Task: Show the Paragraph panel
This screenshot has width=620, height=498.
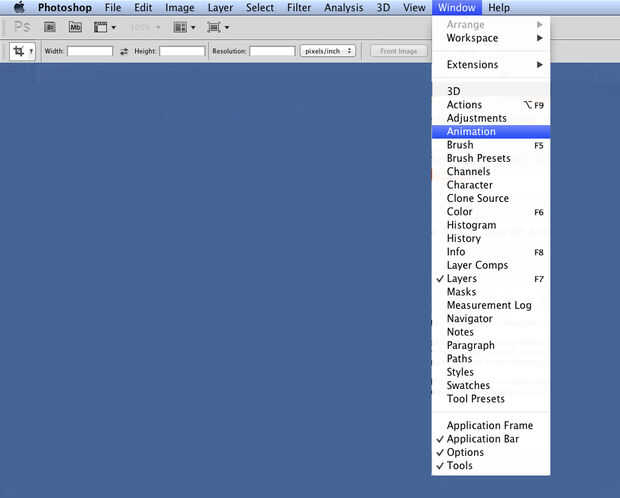Action: coord(491,345)
